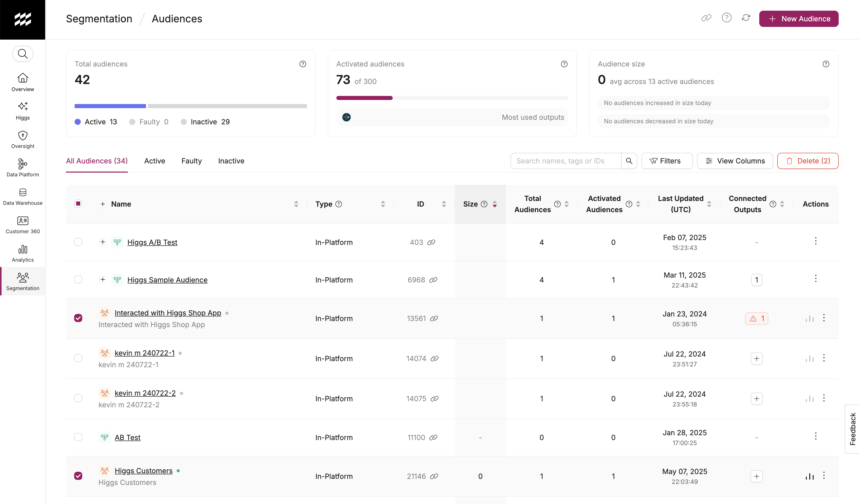This screenshot has height=504, width=859.
Task: Uncheck the Higgs Customers checkbox
Action: 78,476
